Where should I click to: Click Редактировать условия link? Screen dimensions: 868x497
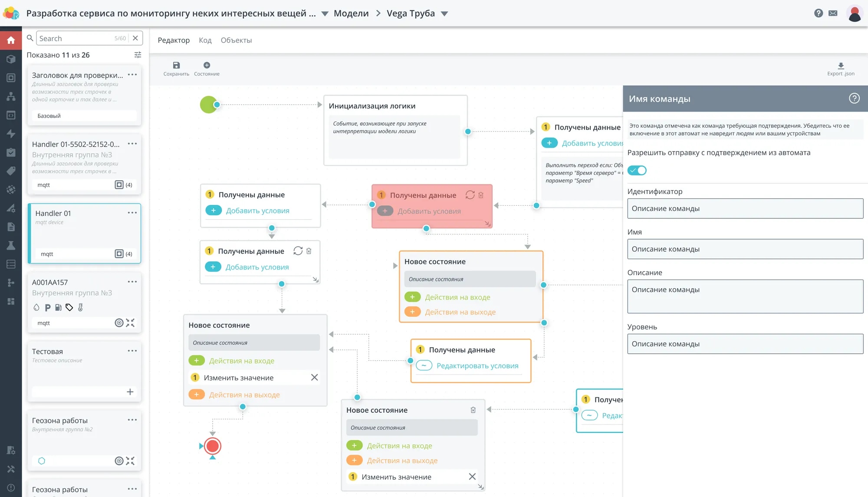477,365
